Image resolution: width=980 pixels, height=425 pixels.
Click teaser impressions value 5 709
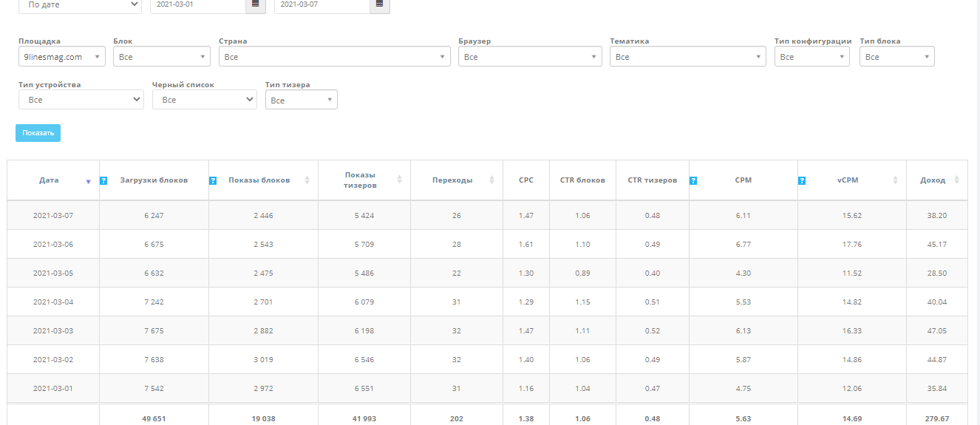click(x=364, y=245)
